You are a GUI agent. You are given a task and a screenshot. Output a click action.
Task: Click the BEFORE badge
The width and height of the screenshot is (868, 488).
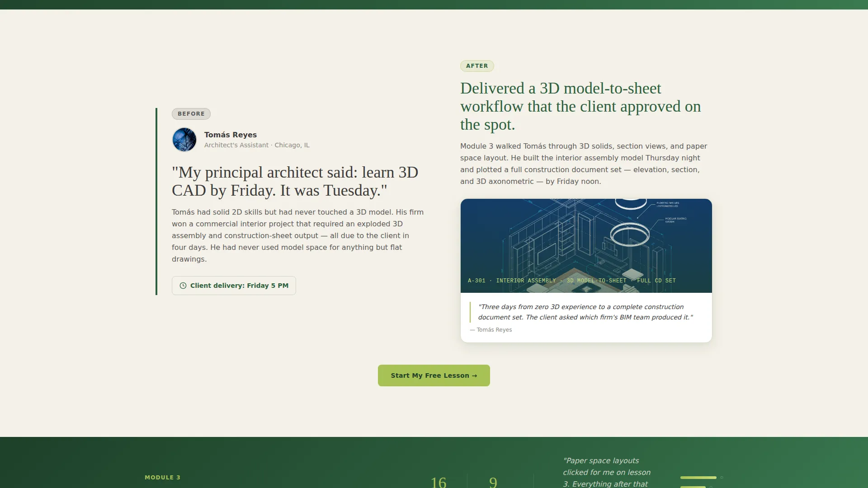coord(191,114)
